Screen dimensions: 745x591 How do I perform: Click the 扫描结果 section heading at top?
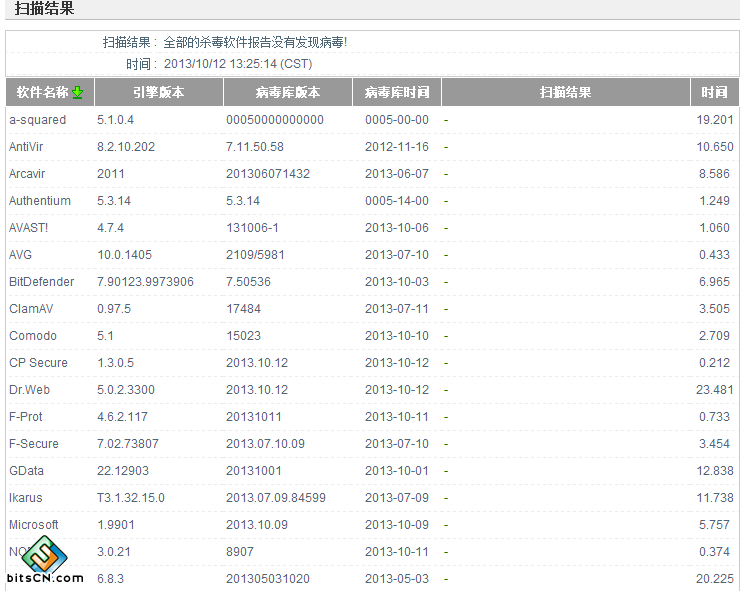44,9
